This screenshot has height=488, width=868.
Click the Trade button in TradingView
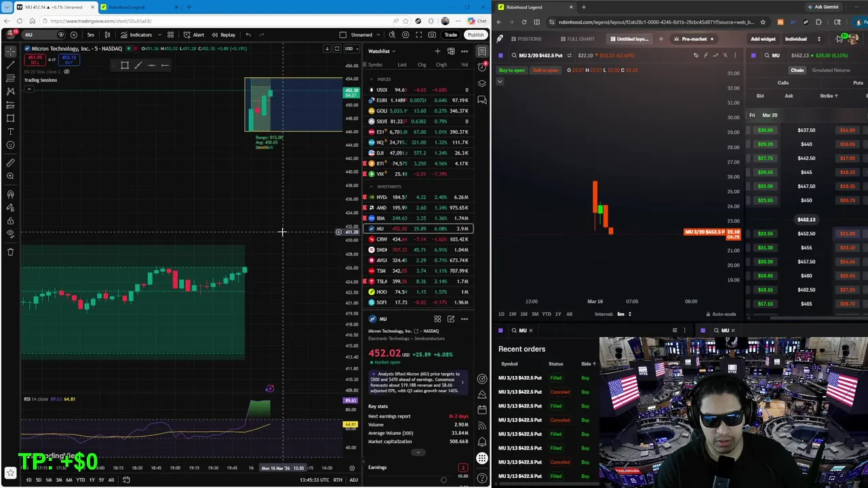(450, 35)
